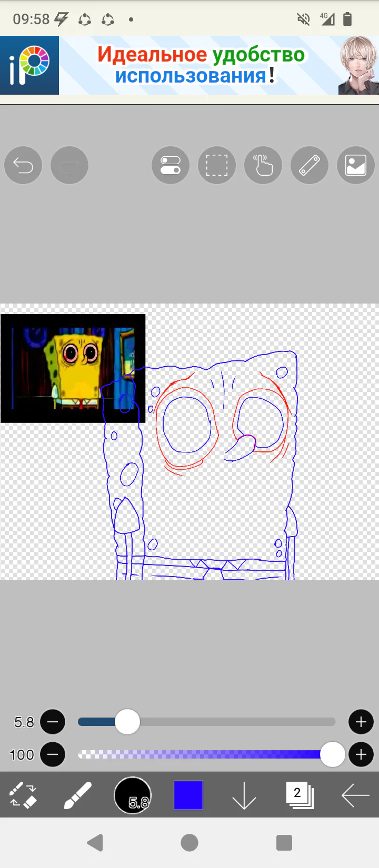Image resolution: width=379 pixels, height=868 pixels.
Task: Tap the muted sound status icon
Action: pos(303,19)
